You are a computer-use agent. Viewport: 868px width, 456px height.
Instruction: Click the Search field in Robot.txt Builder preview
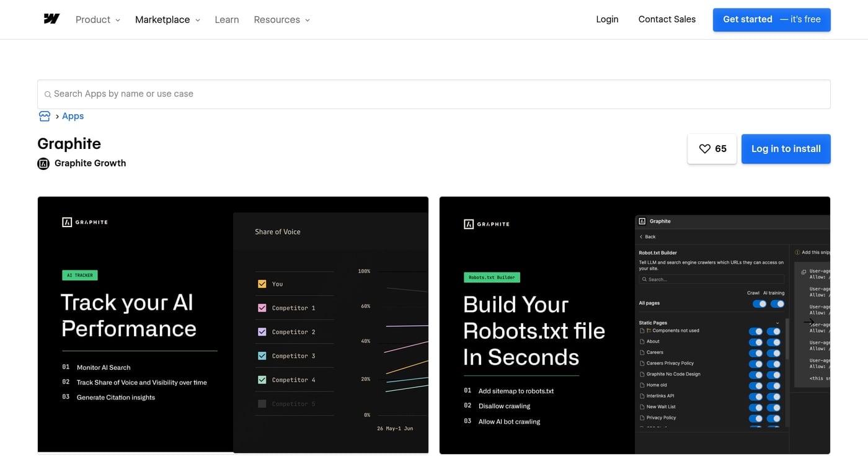(712, 280)
